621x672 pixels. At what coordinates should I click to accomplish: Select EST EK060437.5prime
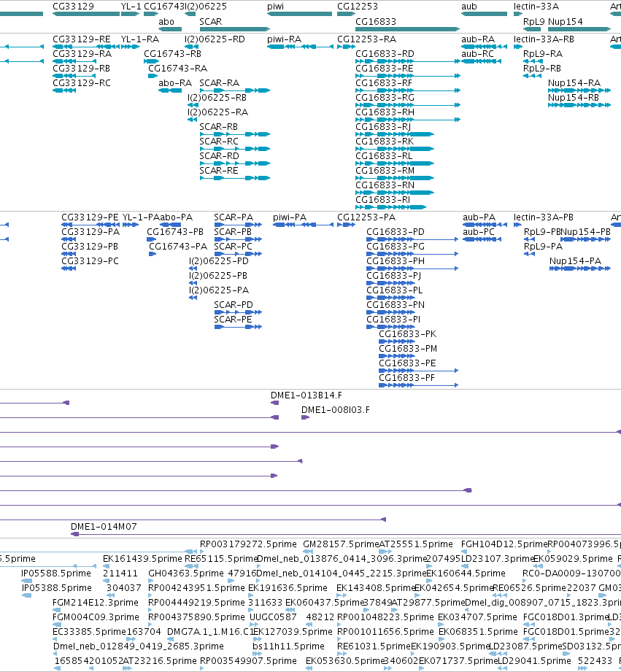pyautogui.click(x=325, y=602)
